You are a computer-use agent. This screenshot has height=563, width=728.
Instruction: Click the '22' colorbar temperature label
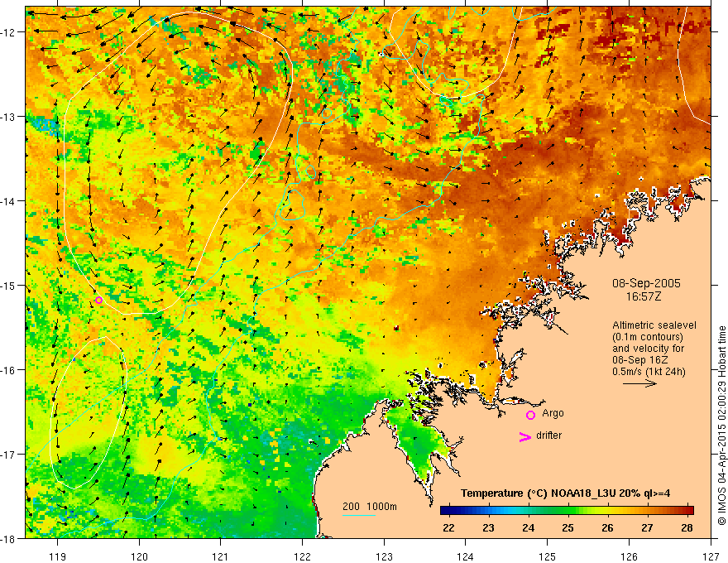tap(448, 527)
